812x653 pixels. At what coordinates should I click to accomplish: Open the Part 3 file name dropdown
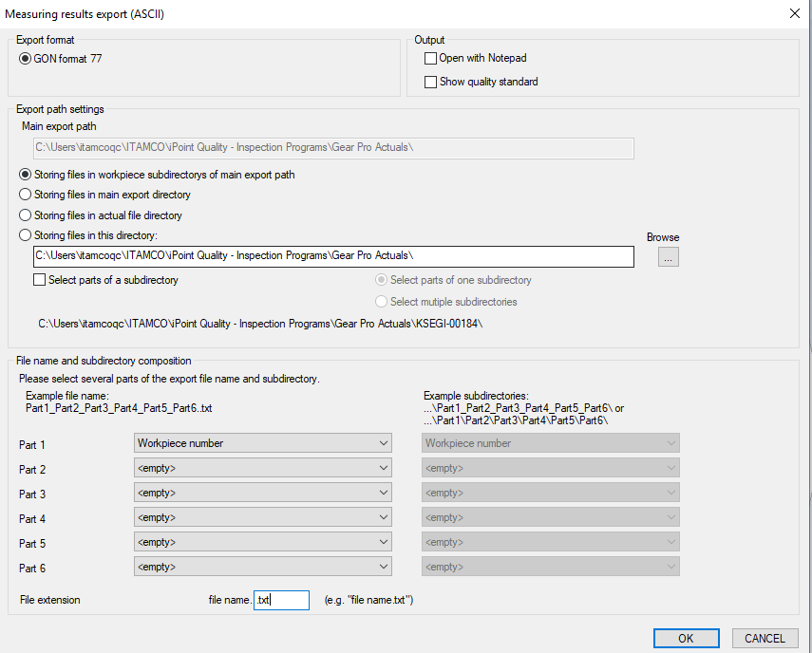(x=263, y=493)
